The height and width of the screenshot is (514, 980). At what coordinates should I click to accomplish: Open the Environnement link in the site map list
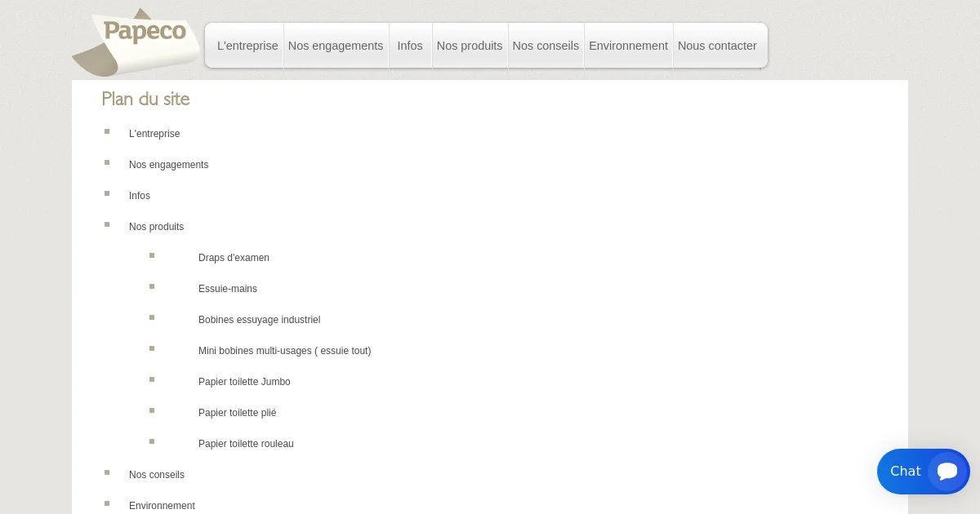click(162, 506)
